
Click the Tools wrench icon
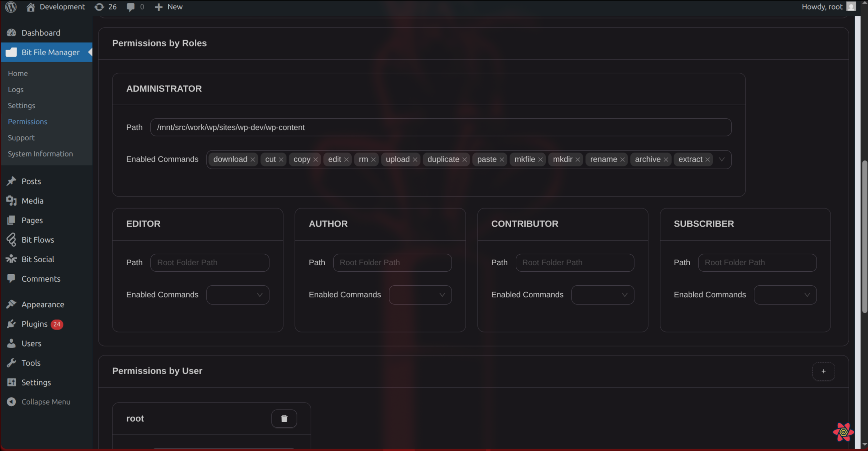(12, 363)
